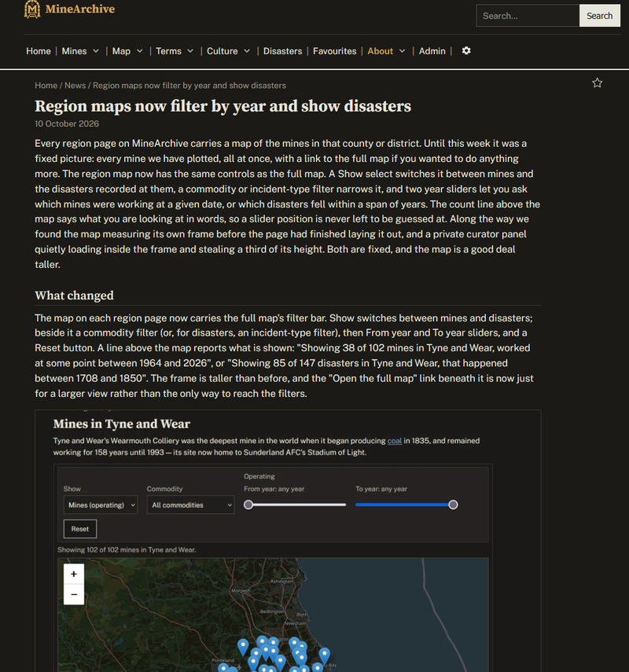Click the 'What changed' heading
The width and height of the screenshot is (629, 672).
point(74,296)
